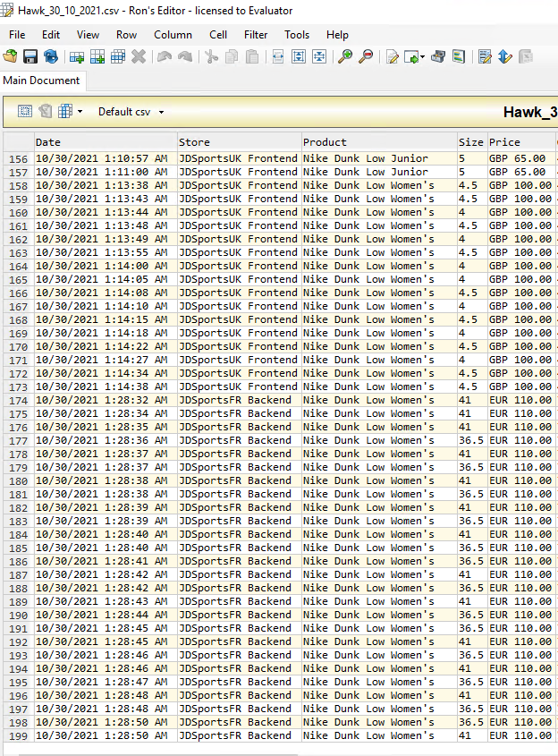Click the grayed-out last toolbar icon
Image resolution: width=558 pixels, height=756 pixels.
[526, 57]
